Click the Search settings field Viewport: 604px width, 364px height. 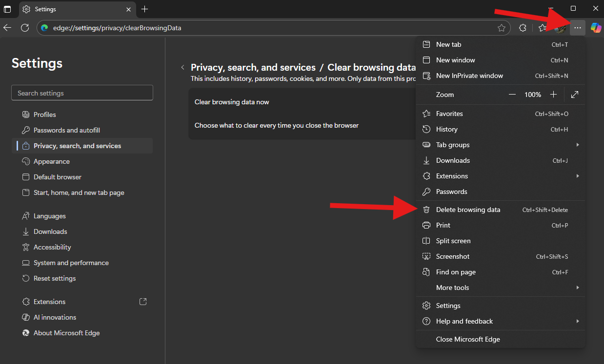82,93
